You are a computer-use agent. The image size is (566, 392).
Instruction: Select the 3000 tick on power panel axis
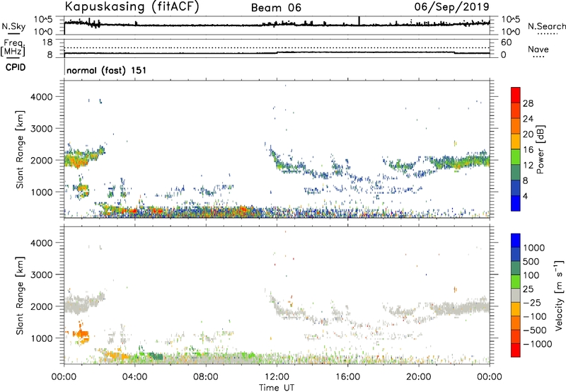[x=42, y=129]
